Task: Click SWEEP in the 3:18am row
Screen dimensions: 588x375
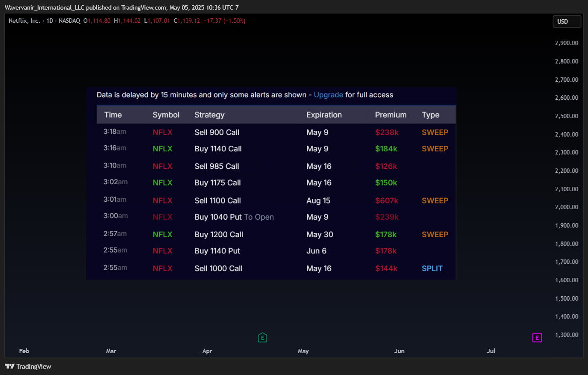Action: tap(435, 132)
